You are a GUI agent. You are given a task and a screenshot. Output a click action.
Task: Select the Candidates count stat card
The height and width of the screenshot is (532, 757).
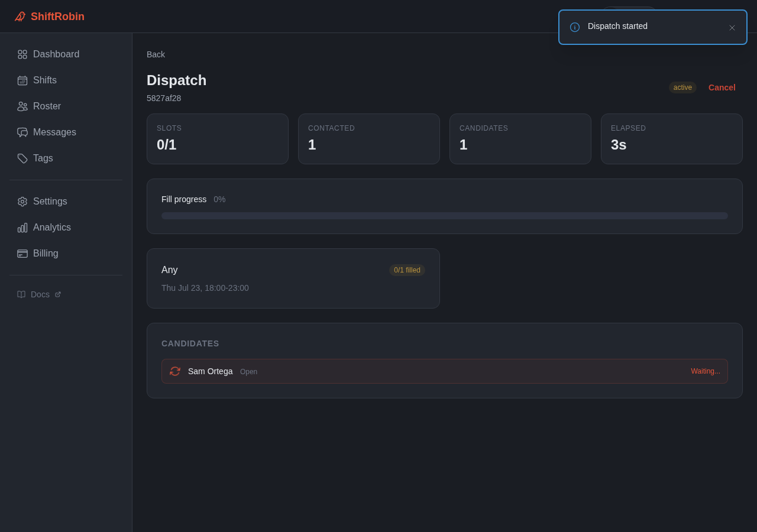point(520,139)
